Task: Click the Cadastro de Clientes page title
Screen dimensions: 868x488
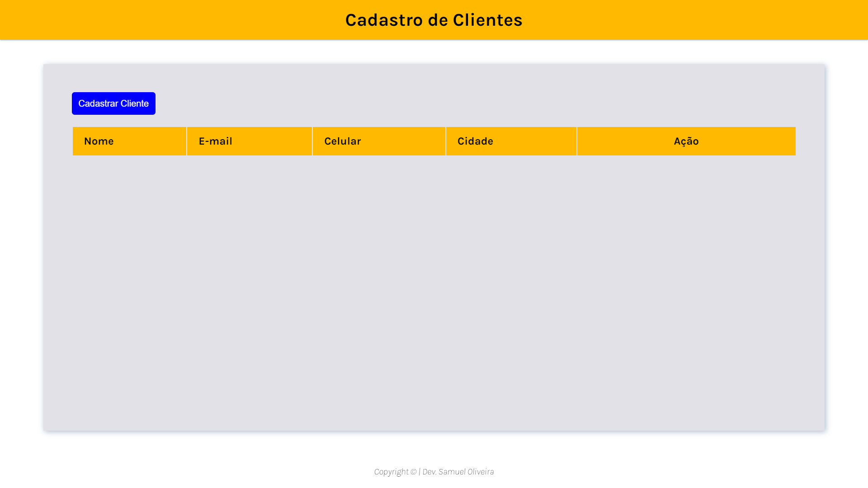Action: click(434, 20)
